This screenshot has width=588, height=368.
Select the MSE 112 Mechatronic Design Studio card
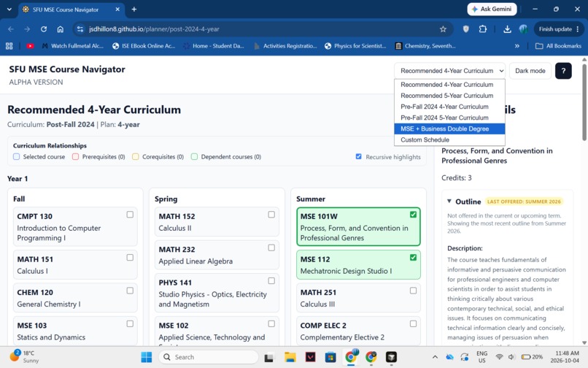coord(358,265)
